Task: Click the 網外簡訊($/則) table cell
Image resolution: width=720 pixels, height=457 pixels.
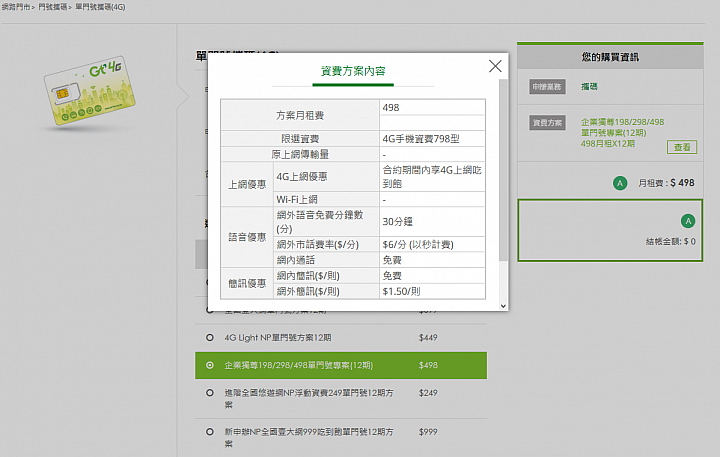Action: [x=326, y=291]
